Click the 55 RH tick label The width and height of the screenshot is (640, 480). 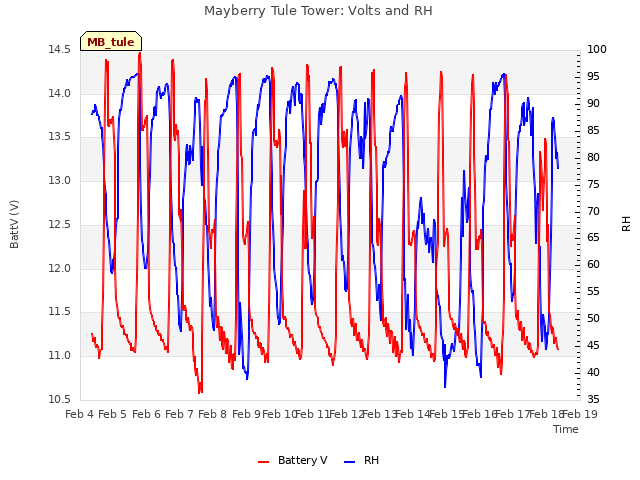[593, 291]
